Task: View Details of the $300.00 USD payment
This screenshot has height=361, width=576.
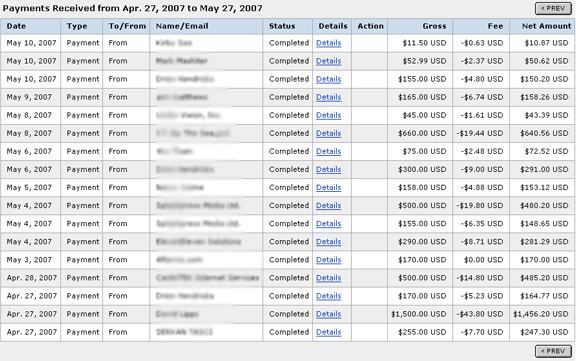Action: (328, 169)
